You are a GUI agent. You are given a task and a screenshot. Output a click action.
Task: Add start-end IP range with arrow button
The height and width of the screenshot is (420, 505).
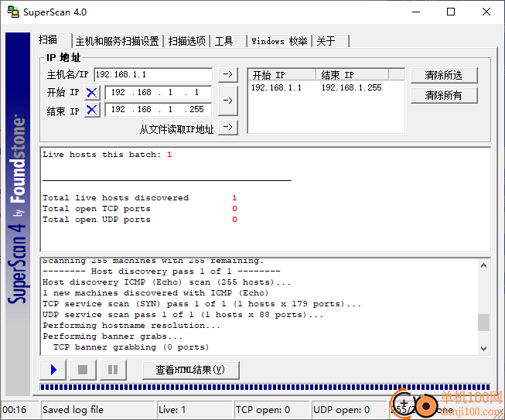coord(228,101)
